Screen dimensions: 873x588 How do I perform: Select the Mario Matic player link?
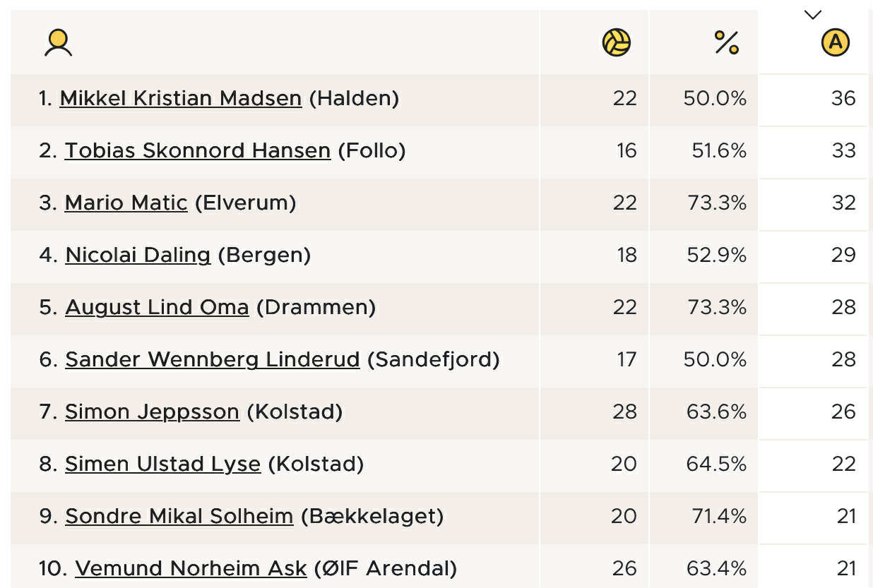(x=126, y=203)
